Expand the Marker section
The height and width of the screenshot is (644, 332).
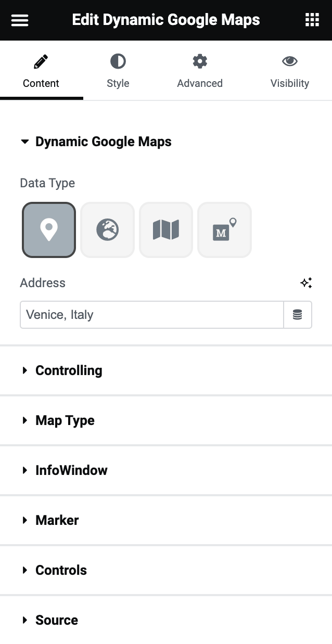pos(57,520)
